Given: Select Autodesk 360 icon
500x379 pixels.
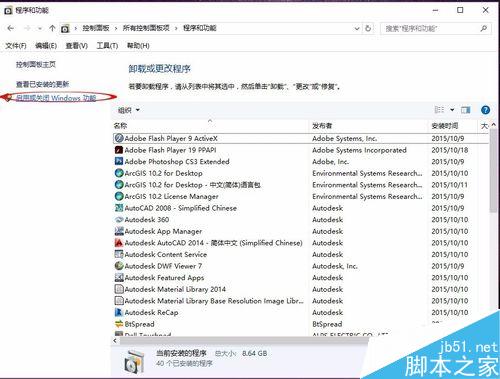Looking at the screenshot, I should 119,220.
